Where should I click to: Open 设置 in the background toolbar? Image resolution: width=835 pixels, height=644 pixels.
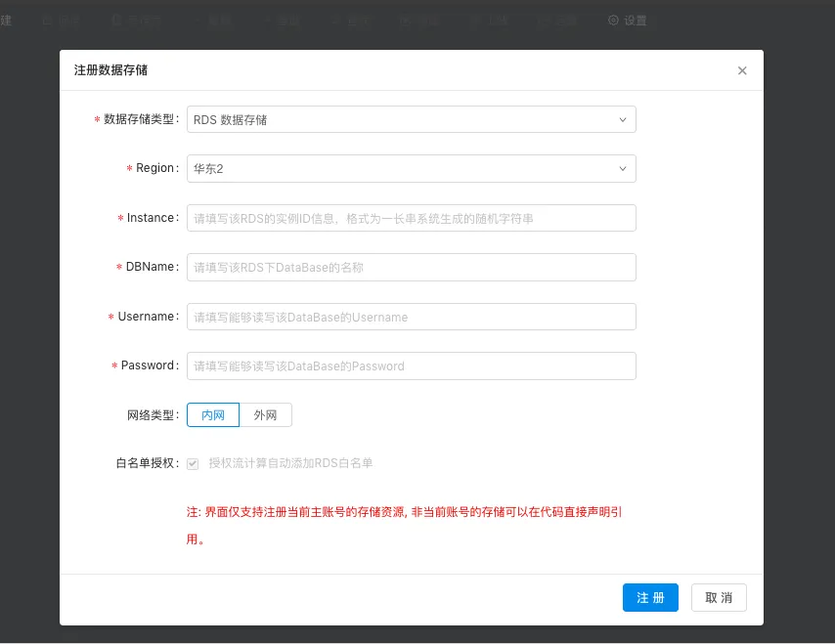point(628,21)
